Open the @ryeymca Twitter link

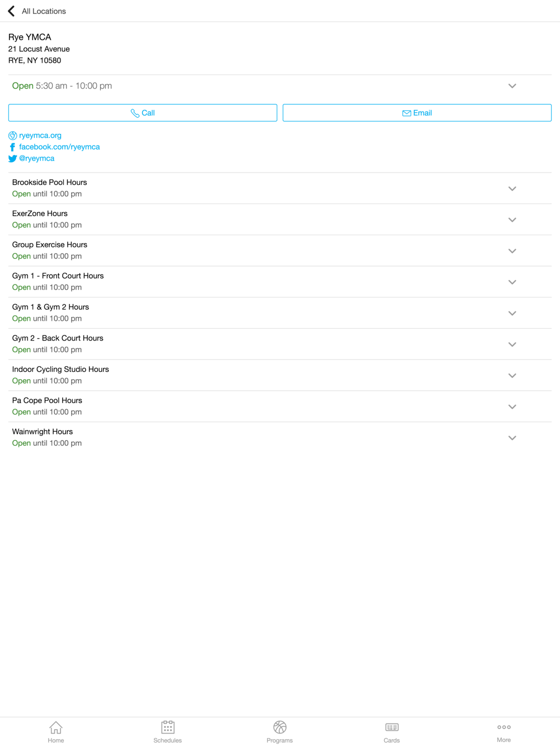tap(37, 158)
